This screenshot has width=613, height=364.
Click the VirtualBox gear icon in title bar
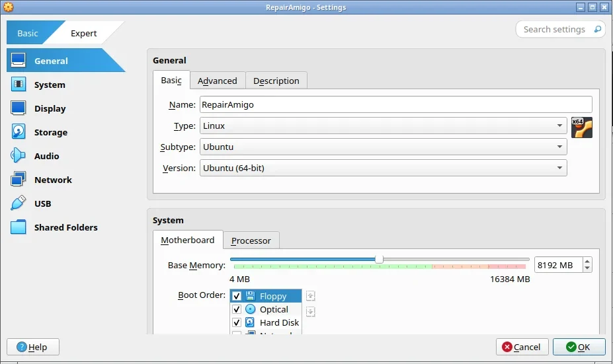pos(8,7)
